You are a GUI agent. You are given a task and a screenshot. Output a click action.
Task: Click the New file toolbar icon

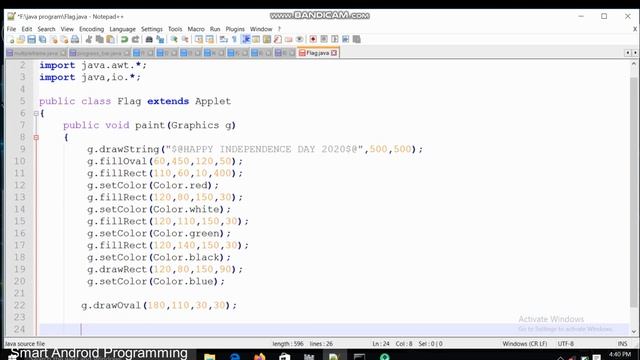coord(11,40)
